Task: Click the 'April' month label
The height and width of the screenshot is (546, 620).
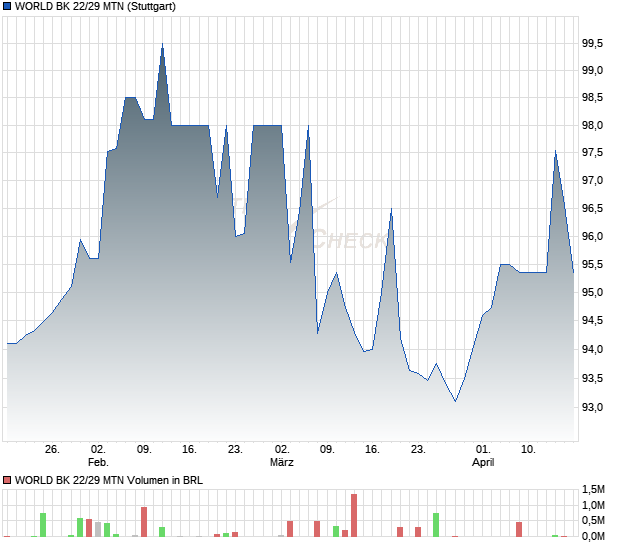Action: (483, 462)
